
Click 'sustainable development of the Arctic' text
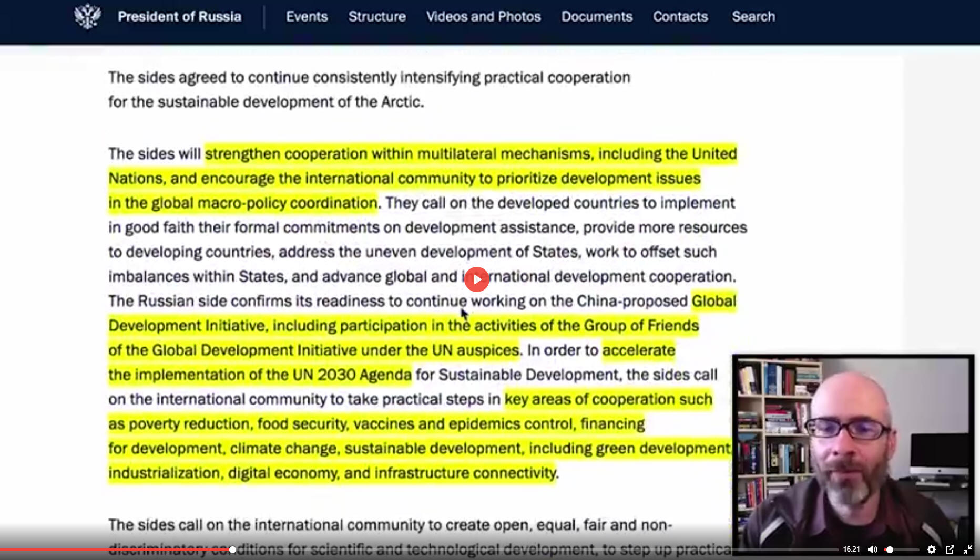pos(290,102)
